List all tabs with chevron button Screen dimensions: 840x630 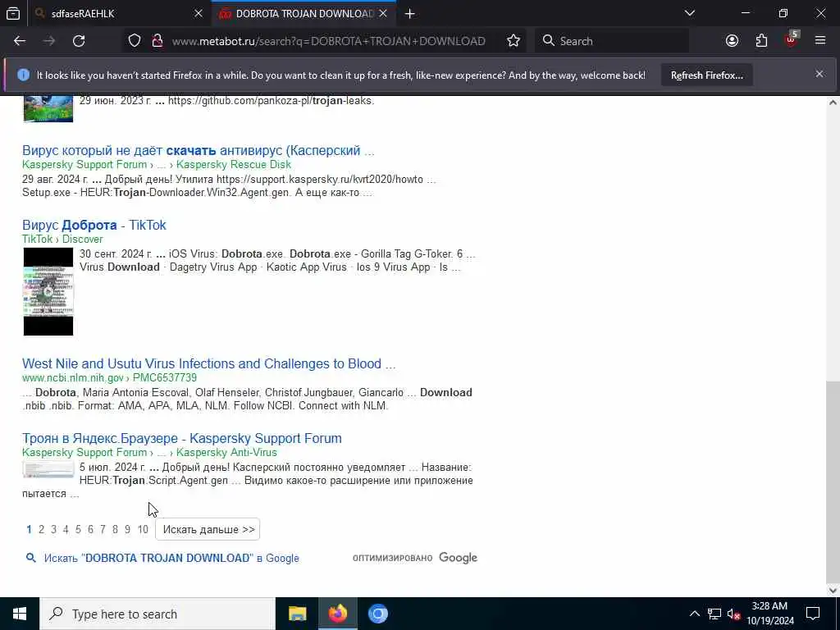pos(690,13)
